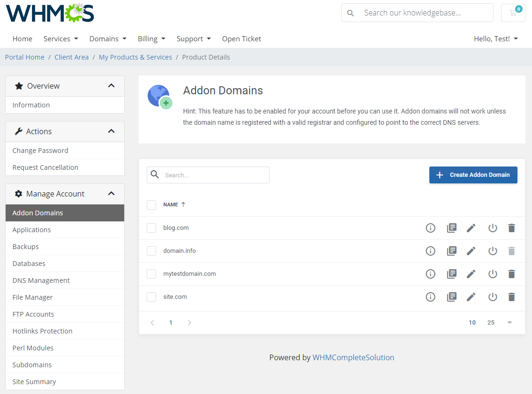This screenshot has width=532, height=394.
Task: Click the addon domains Search field
Action: (x=208, y=175)
